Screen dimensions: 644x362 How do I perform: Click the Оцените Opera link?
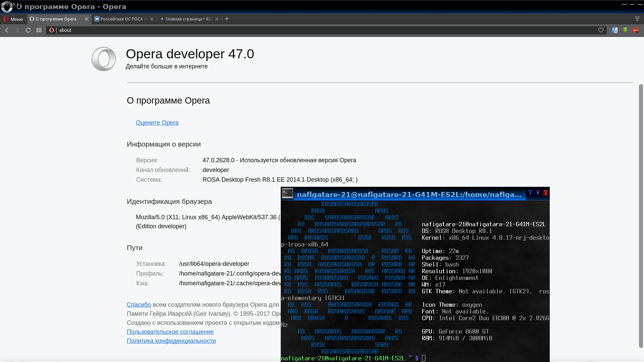157,123
